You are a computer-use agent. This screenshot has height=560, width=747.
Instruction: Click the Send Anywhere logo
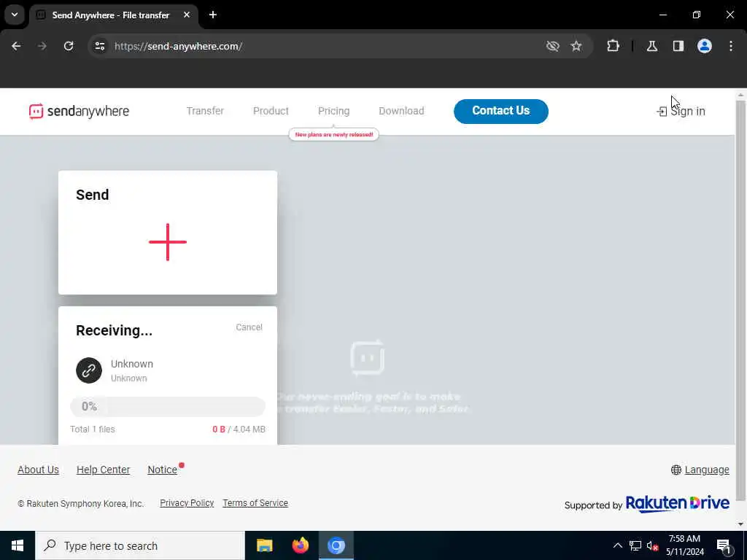click(x=79, y=111)
